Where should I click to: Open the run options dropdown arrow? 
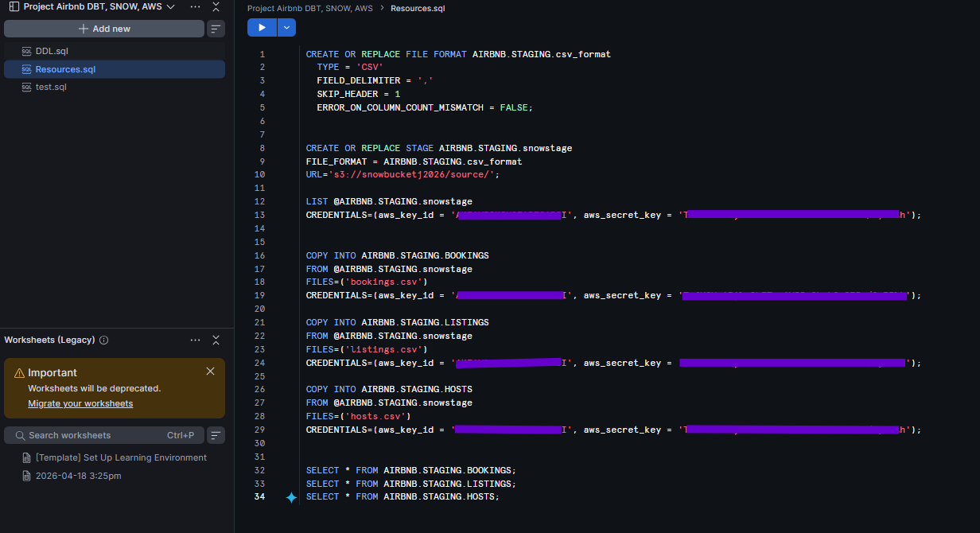(286, 28)
